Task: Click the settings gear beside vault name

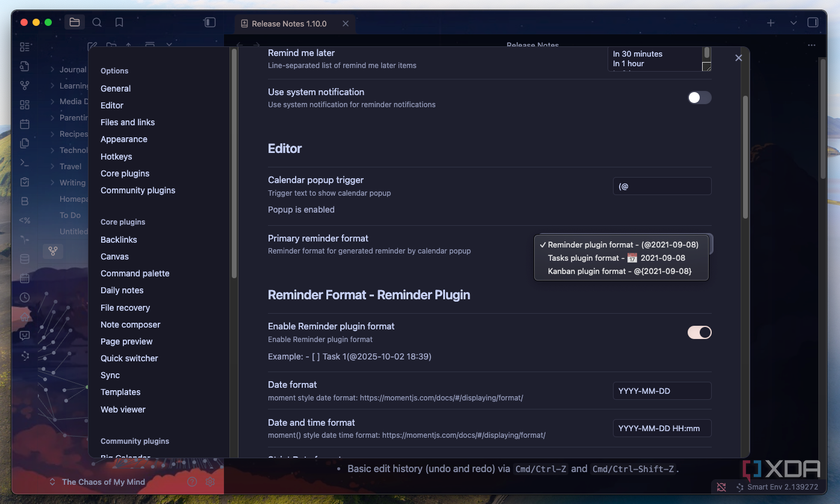Action: [210, 482]
